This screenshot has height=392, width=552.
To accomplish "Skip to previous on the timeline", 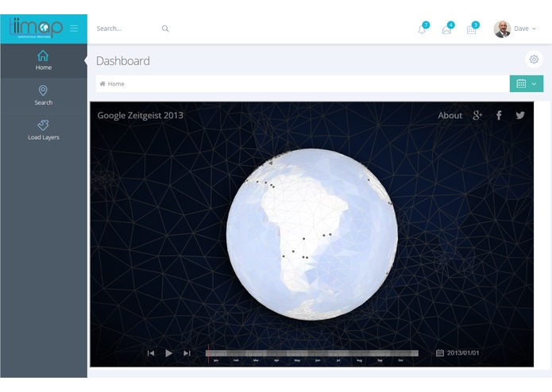I will [x=151, y=353].
